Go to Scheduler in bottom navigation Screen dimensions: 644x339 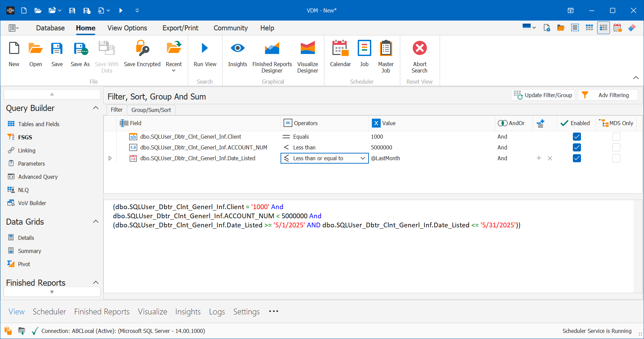(49, 312)
